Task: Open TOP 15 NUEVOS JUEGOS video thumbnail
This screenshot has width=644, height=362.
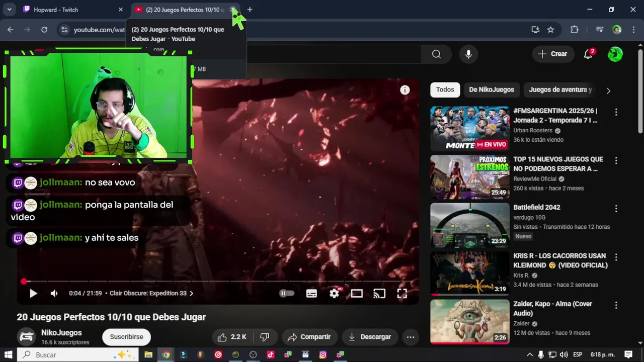Action: pyautogui.click(x=470, y=177)
